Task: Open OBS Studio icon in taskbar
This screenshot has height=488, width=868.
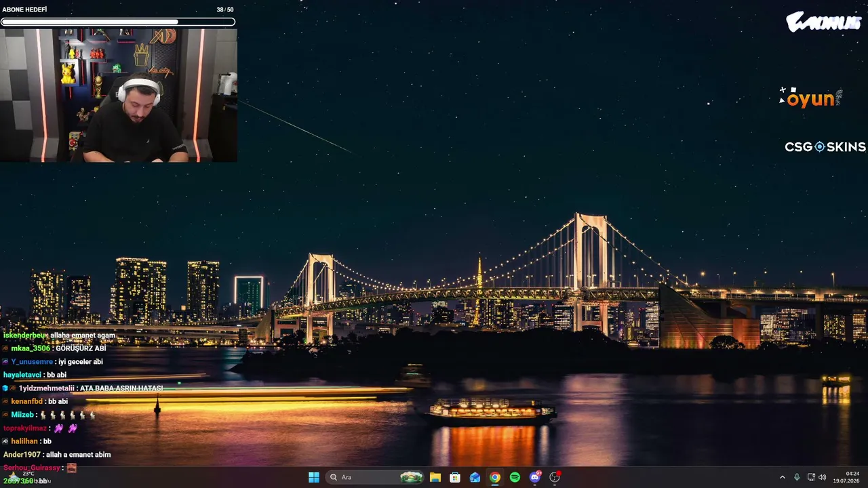Action: tap(555, 477)
